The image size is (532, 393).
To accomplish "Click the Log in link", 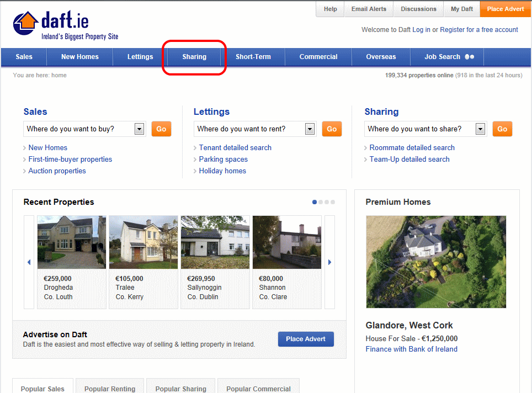I will 421,29.
